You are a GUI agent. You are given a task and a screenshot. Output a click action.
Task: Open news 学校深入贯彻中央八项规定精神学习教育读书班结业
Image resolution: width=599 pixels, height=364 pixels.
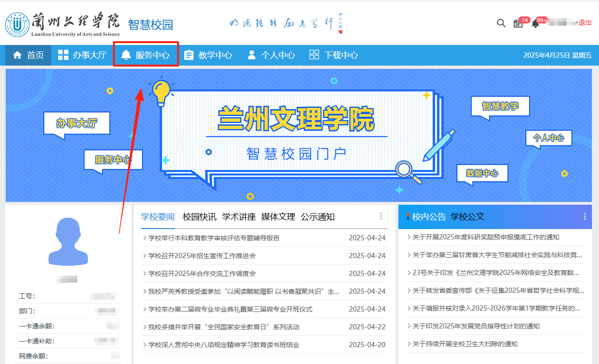point(224,345)
